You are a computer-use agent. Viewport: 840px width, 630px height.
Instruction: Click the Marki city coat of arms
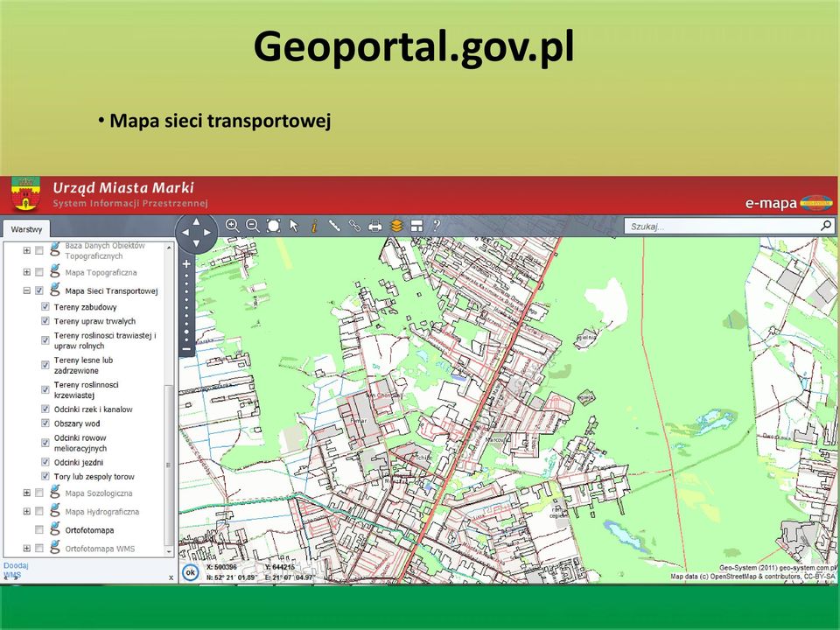click(25, 193)
